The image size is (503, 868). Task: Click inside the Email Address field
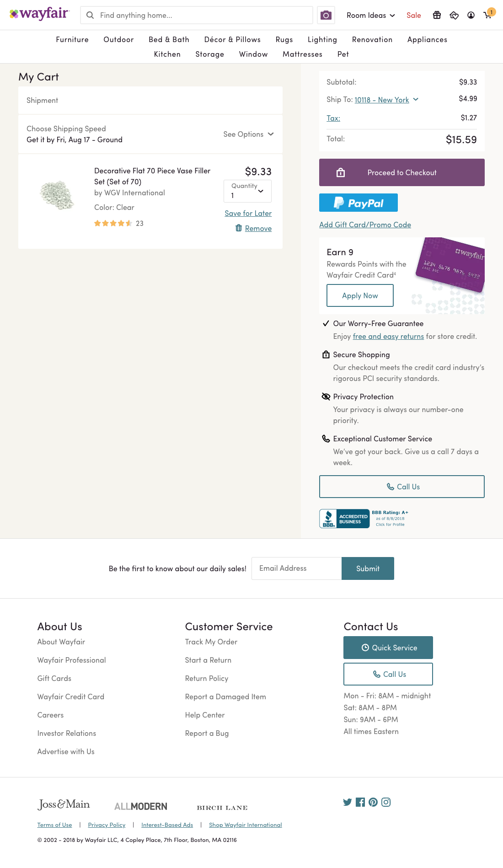pyautogui.click(x=296, y=568)
